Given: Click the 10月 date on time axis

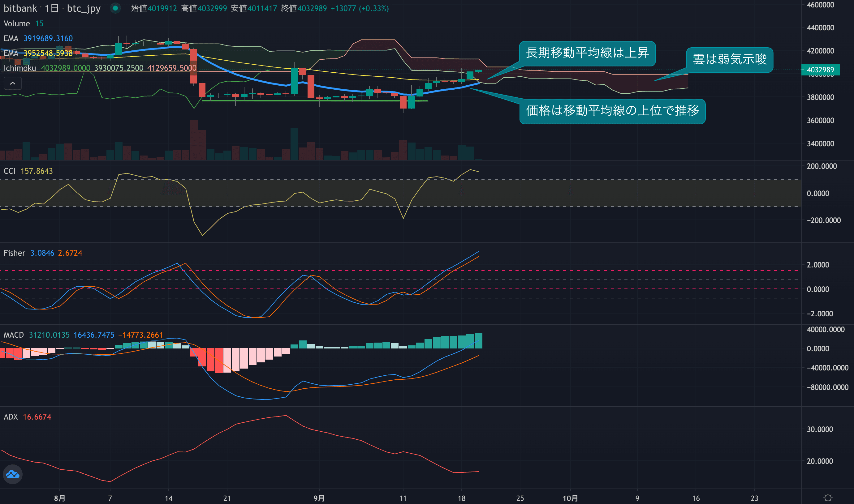Looking at the screenshot, I should point(570,498).
